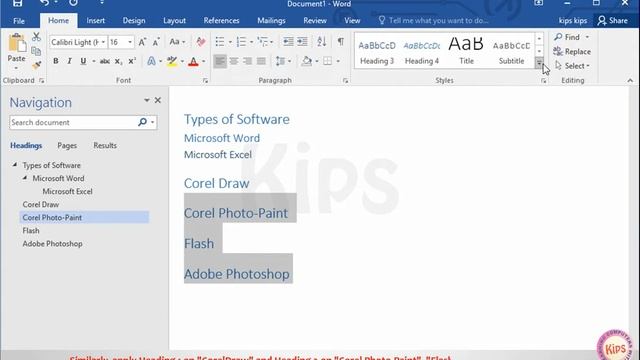This screenshot has height=360, width=640.
Task: Click the multilevel list icon
Action: (263, 42)
